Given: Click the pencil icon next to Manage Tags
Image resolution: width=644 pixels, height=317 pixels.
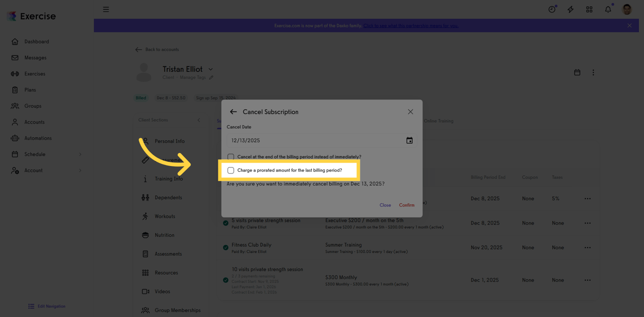Looking at the screenshot, I should coord(210,77).
